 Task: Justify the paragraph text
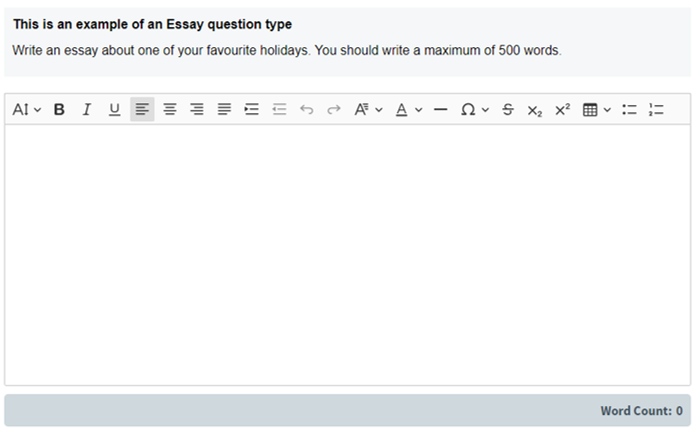click(224, 110)
